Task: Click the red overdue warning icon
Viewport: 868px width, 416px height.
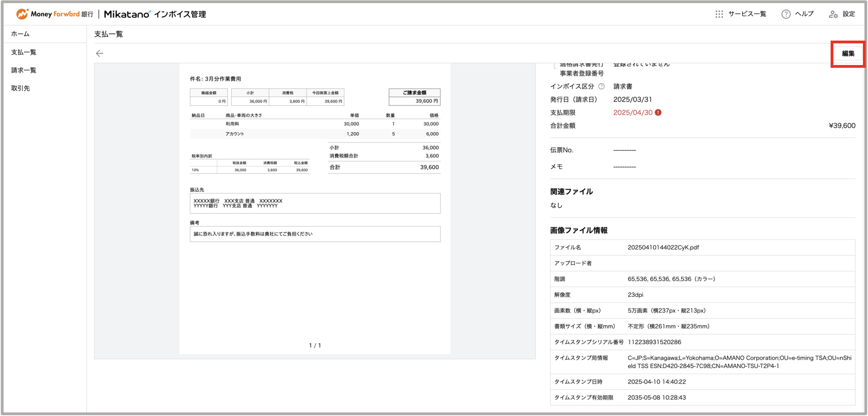Action: click(x=658, y=113)
